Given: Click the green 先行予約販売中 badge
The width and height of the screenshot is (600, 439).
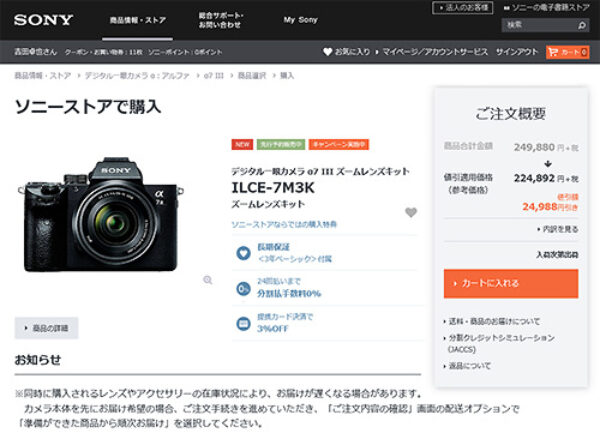Looking at the screenshot, I should point(281,144).
